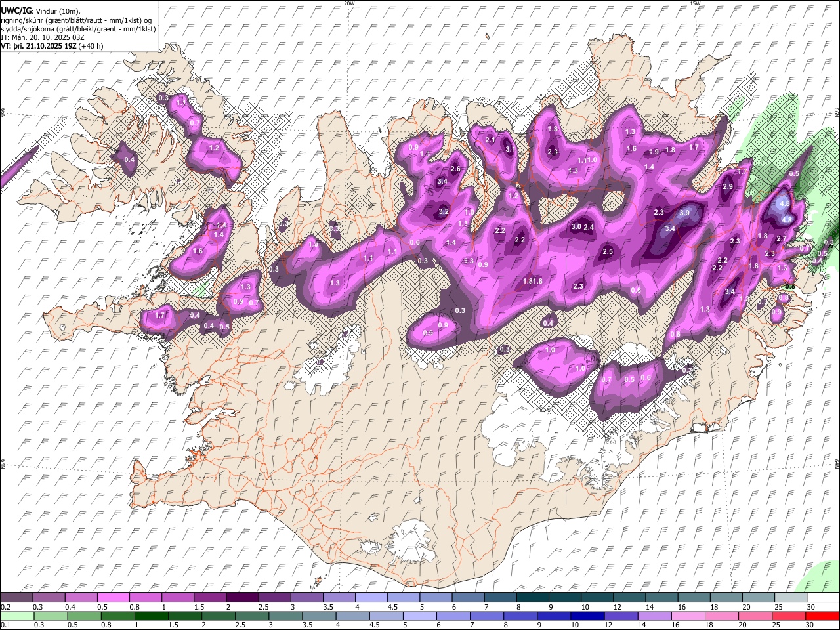Pick upper legend swatch between 0.2 and 0.3

pyautogui.click(x=16, y=597)
